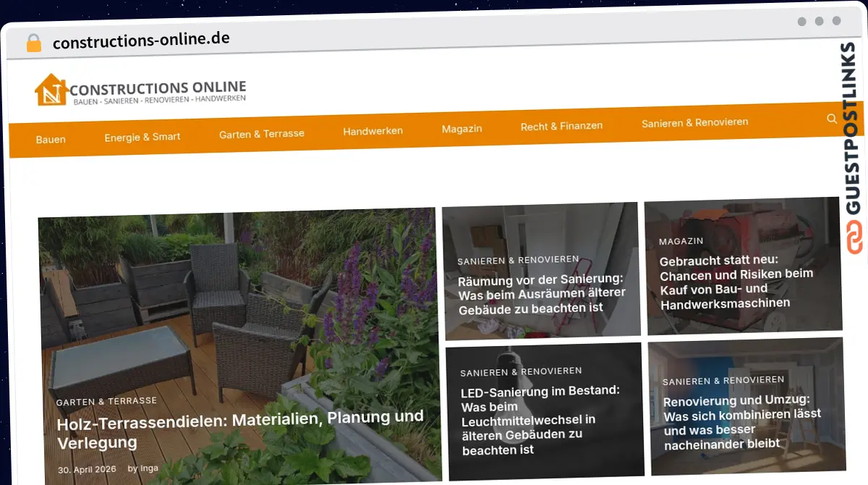868x485 pixels.
Task: Click Magazin category label on Gebraucht article
Action: (x=681, y=241)
